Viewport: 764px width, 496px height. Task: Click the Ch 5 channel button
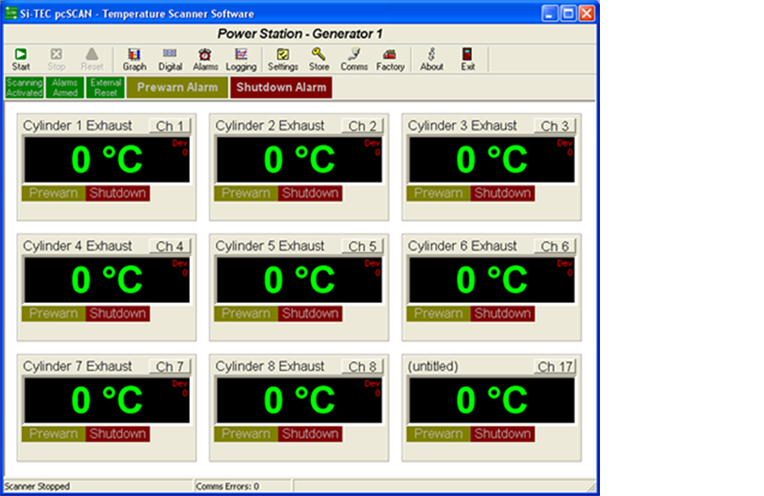click(362, 247)
